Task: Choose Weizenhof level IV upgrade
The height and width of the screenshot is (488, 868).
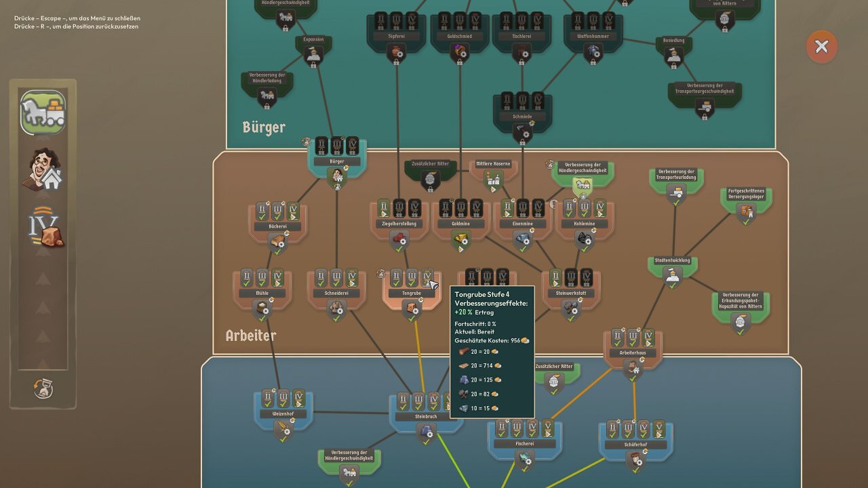Action: (298, 399)
